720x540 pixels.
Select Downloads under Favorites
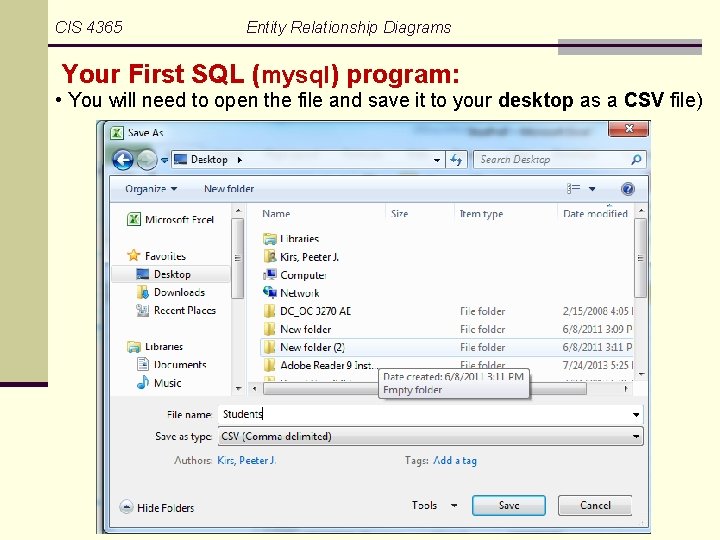click(x=171, y=292)
